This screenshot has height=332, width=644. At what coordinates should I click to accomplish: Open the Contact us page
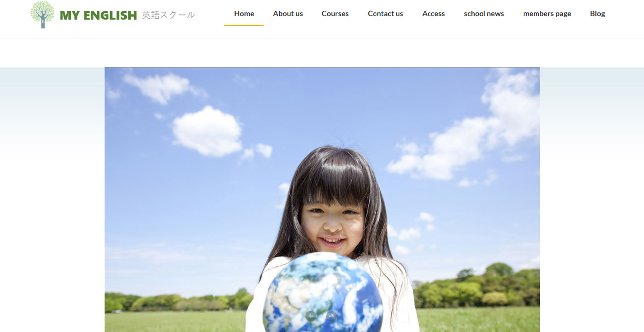pyautogui.click(x=385, y=13)
